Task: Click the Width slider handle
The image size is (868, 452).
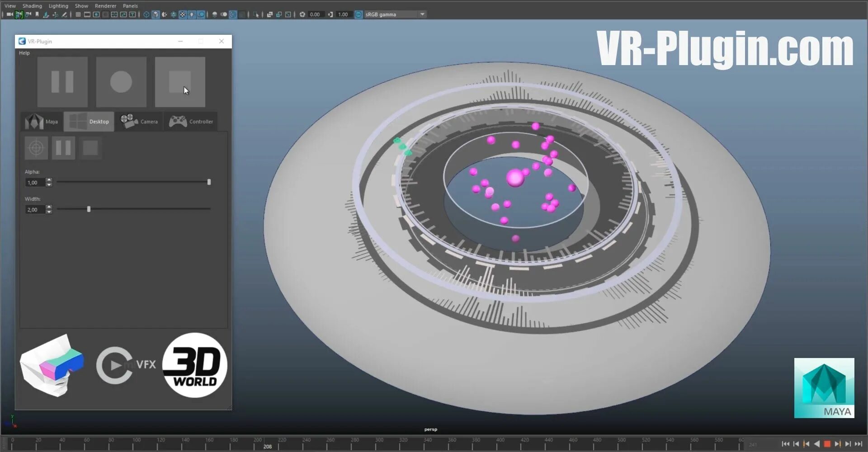Action: [x=89, y=209]
